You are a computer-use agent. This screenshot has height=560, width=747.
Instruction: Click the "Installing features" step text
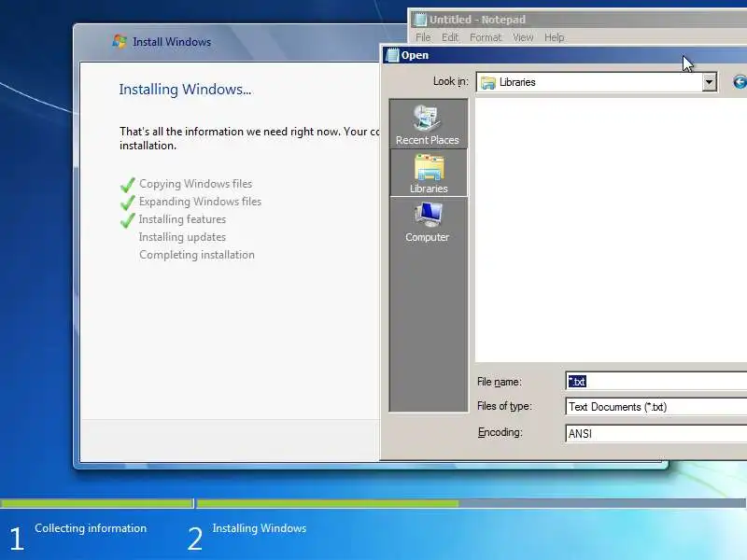(182, 219)
